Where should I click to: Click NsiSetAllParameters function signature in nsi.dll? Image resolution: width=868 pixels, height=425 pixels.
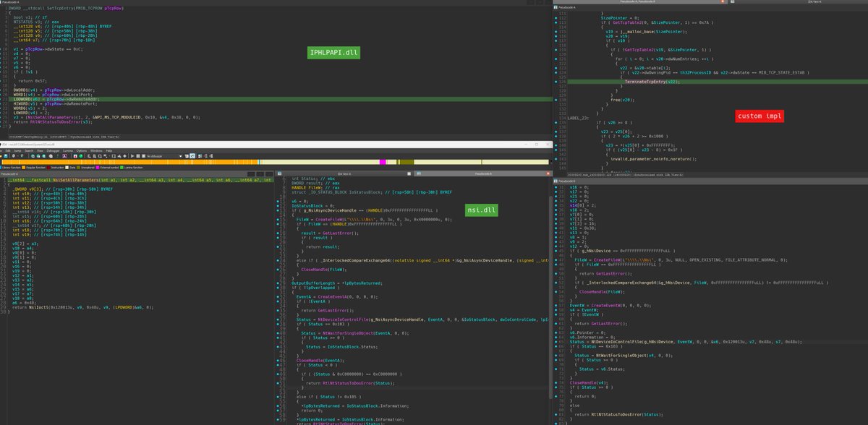click(x=142, y=180)
